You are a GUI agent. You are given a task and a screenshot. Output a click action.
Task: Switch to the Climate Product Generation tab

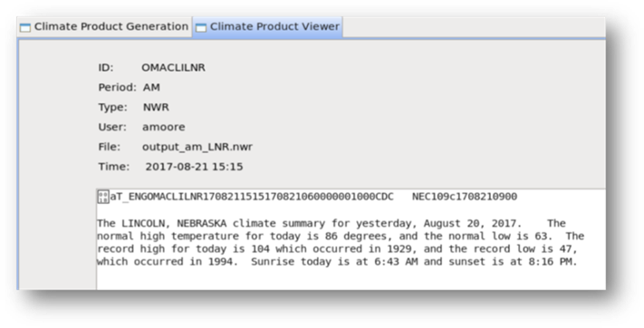[104, 27]
